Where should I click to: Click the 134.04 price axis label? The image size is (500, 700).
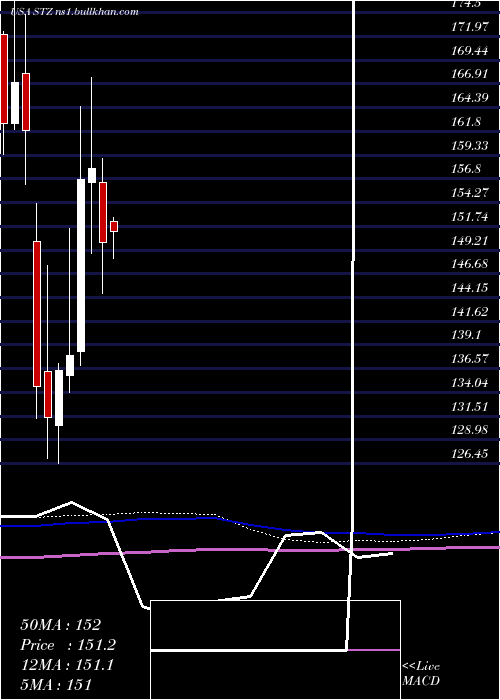pos(470,383)
